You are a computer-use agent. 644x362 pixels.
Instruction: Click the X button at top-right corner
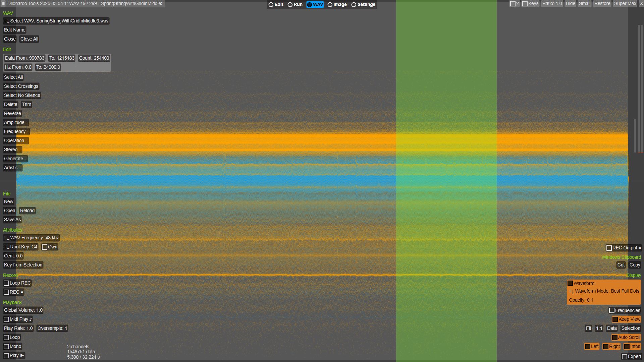pyautogui.click(x=641, y=4)
